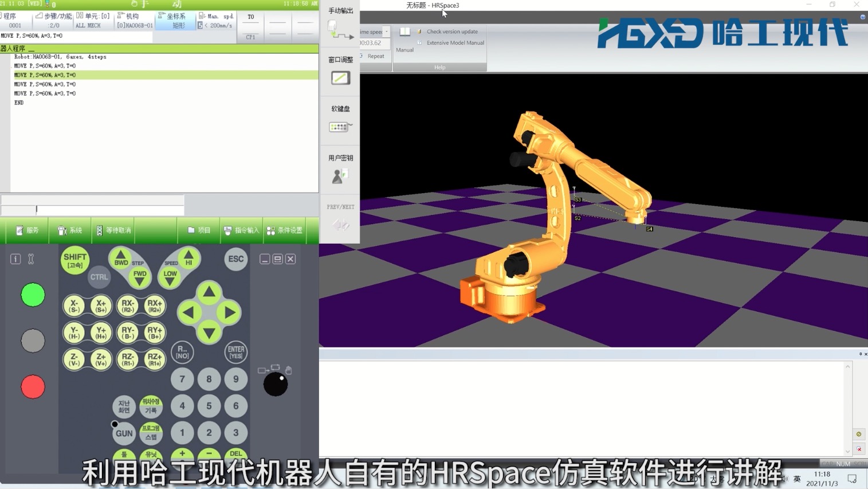Click the pendant command input field
868x489 pixels.
click(110, 210)
